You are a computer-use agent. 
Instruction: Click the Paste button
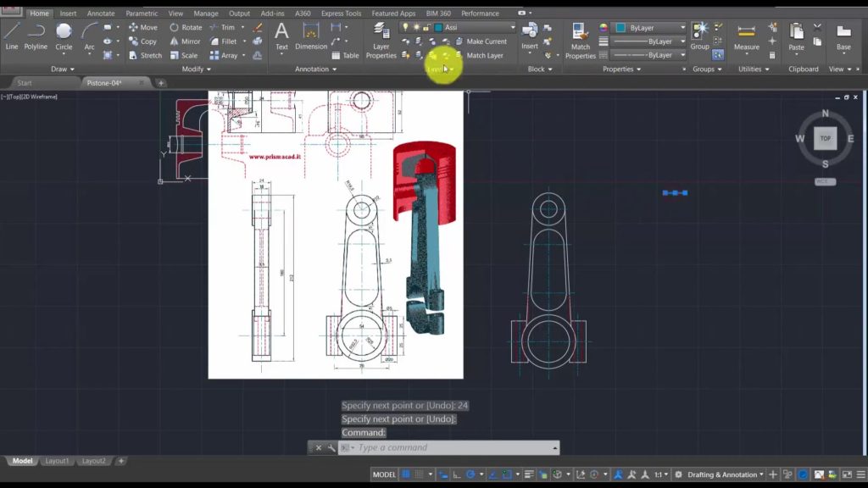[x=796, y=36]
